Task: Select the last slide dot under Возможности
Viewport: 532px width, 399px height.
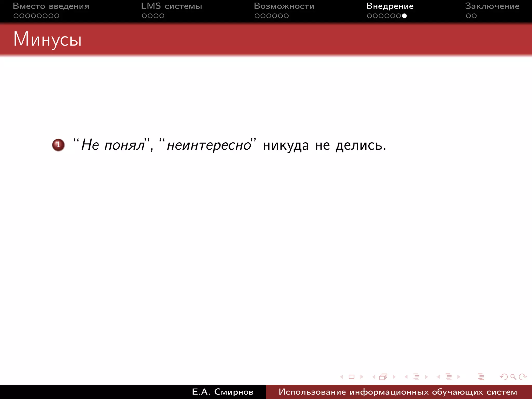Action: [286, 16]
